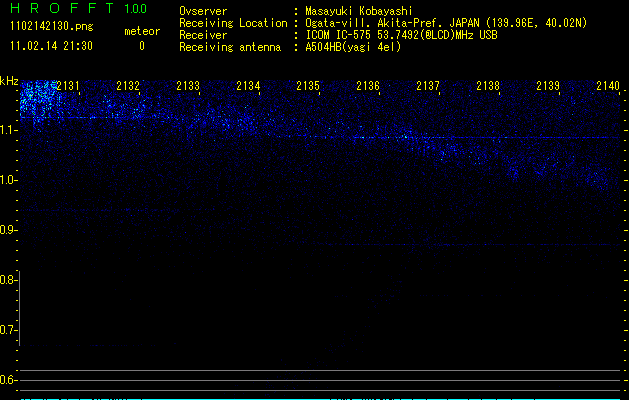This screenshot has width=629, height=400.
Task: Click the date stamp 11.02.14 21:30
Action: pyautogui.click(x=51, y=46)
